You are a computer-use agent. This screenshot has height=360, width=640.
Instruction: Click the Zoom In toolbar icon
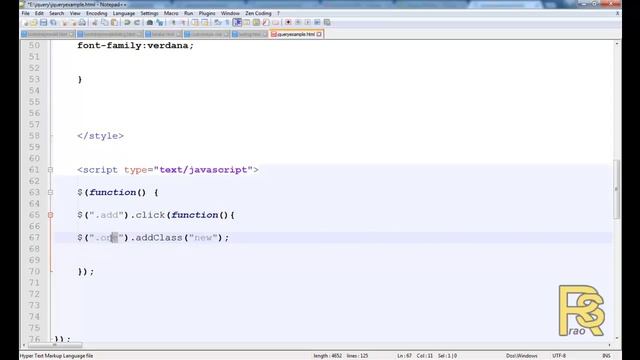[x=173, y=22]
